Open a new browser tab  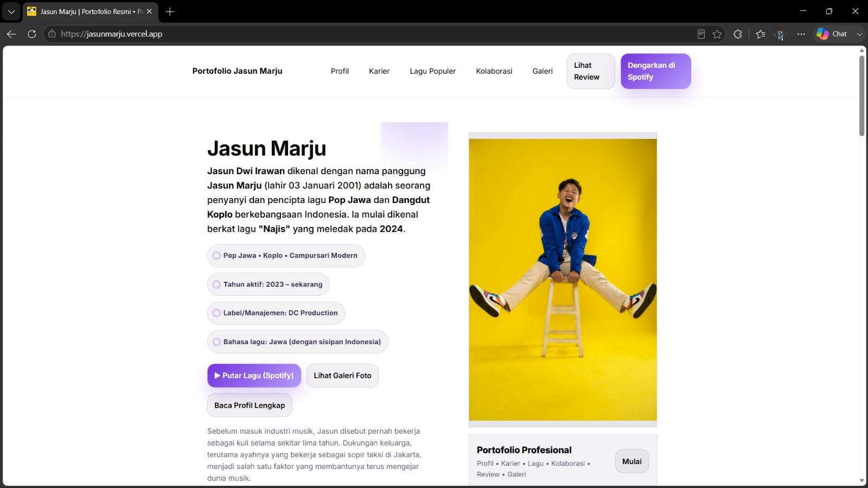(x=170, y=11)
